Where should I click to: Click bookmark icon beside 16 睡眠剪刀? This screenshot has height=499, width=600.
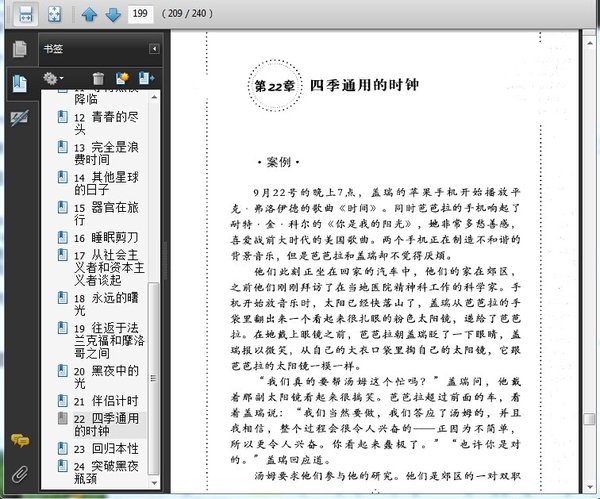63,237
